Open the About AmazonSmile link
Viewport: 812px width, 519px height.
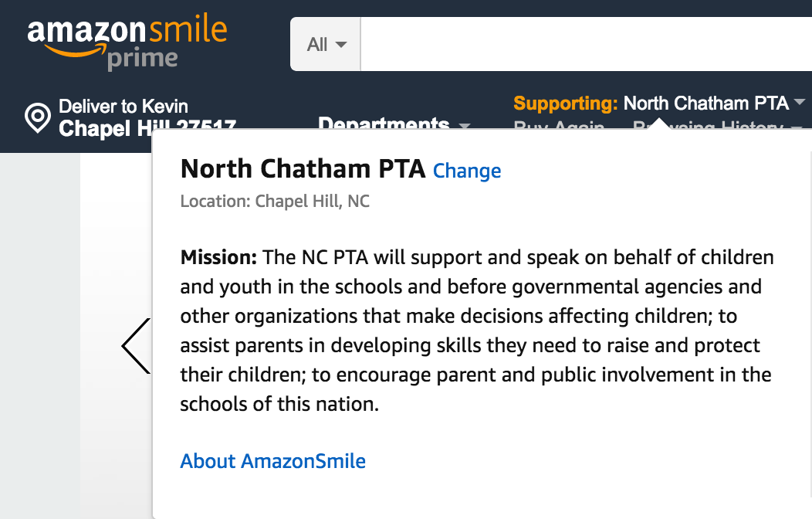pyautogui.click(x=273, y=461)
